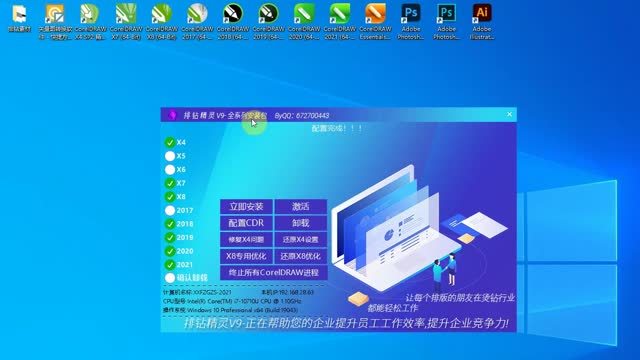Launch the CorelDRAW 2021 desktop shortcut
640x360 pixels.
(x=340, y=22)
